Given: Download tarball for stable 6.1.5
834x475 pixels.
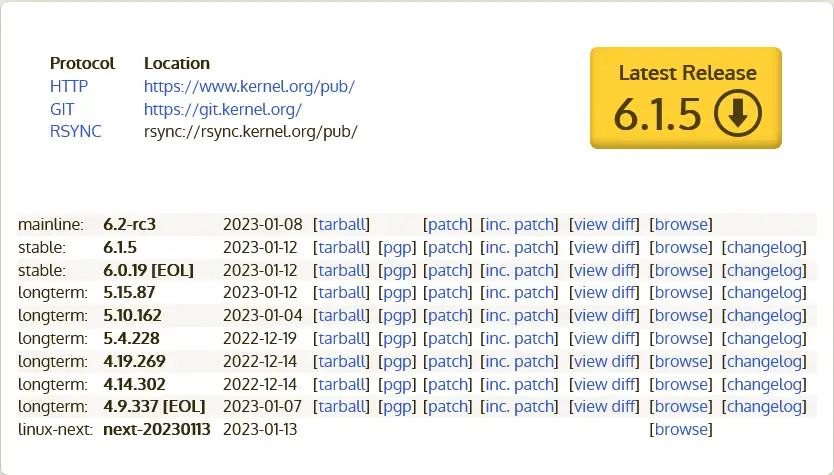Looking at the screenshot, I should pyautogui.click(x=341, y=247).
